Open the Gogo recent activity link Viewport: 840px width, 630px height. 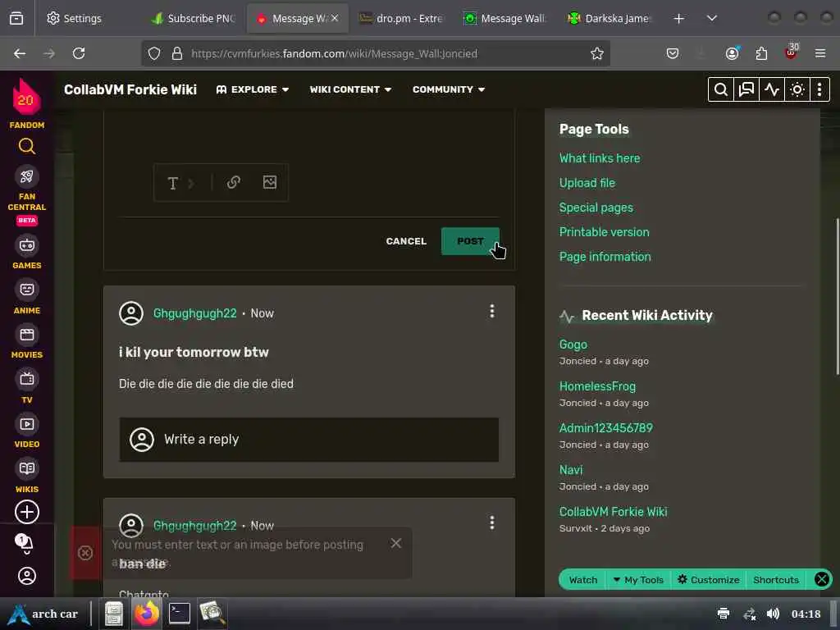click(573, 345)
